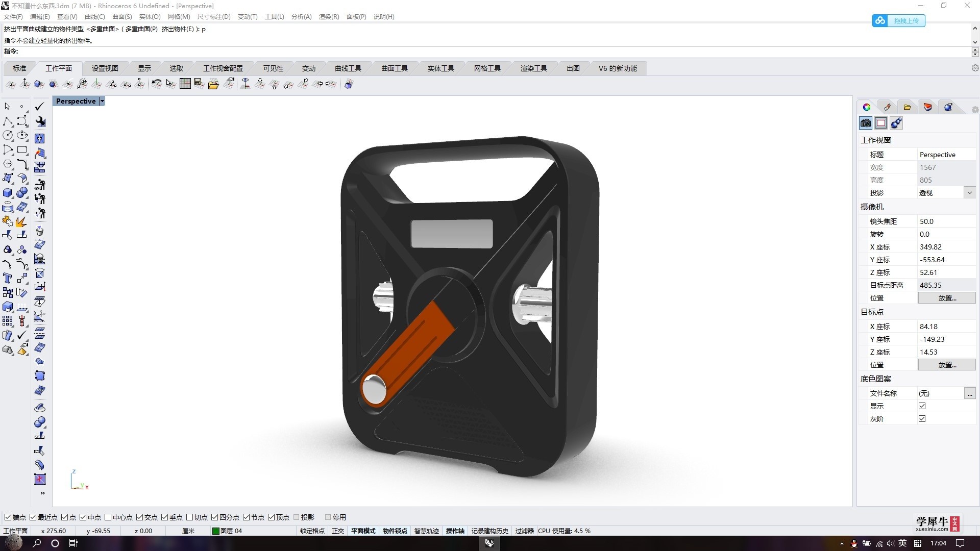Click the Set CPlane to object cube icon

tap(39, 84)
